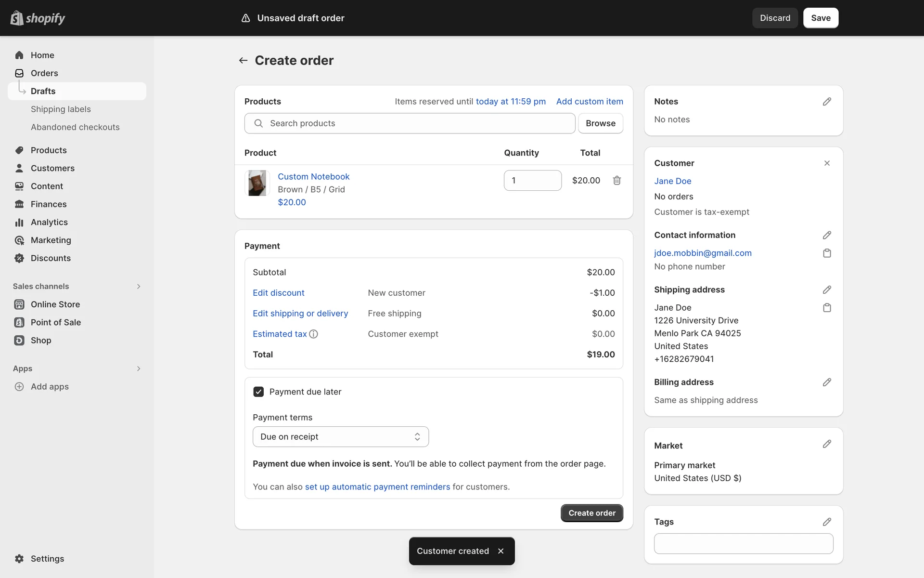Expand Apps section chevron
The image size is (924, 578).
[138, 368]
